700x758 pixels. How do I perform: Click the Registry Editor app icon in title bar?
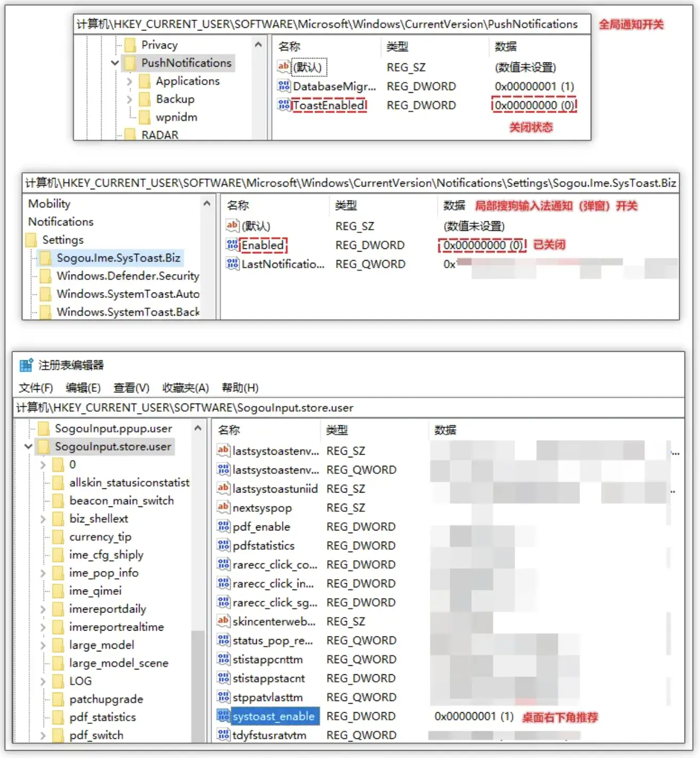pyautogui.click(x=26, y=365)
